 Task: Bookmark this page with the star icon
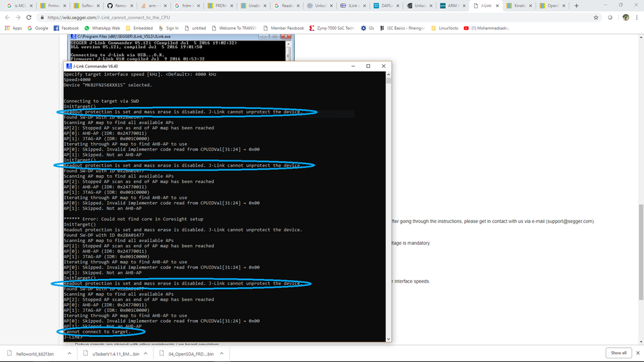click(x=596, y=17)
